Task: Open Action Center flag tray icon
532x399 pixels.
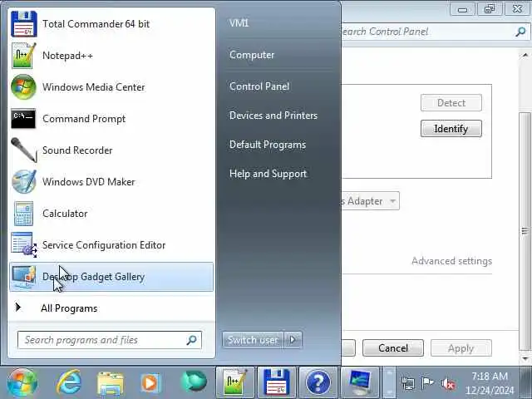Action: coord(427,383)
